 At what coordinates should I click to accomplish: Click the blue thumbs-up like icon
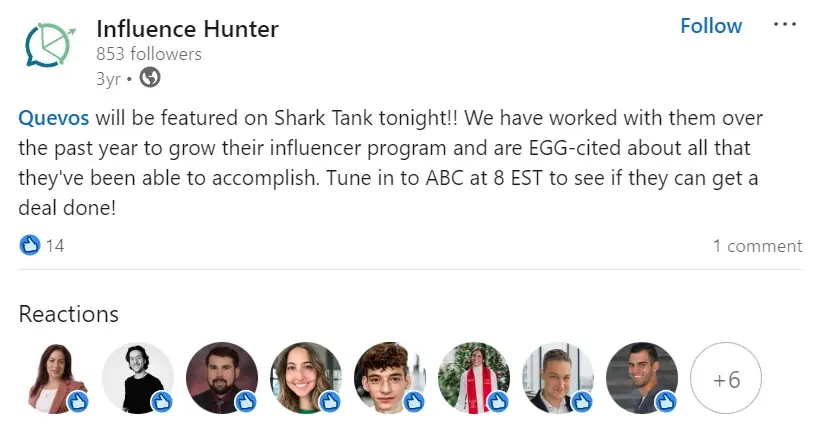(x=30, y=245)
